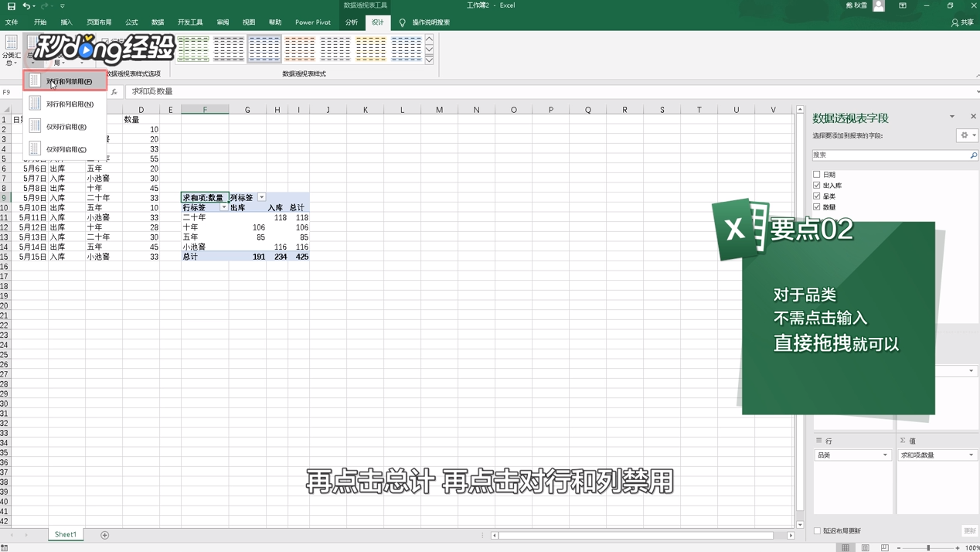Enable the 延迟布局更新 checkbox
This screenshot has width=980, height=552.
click(817, 531)
